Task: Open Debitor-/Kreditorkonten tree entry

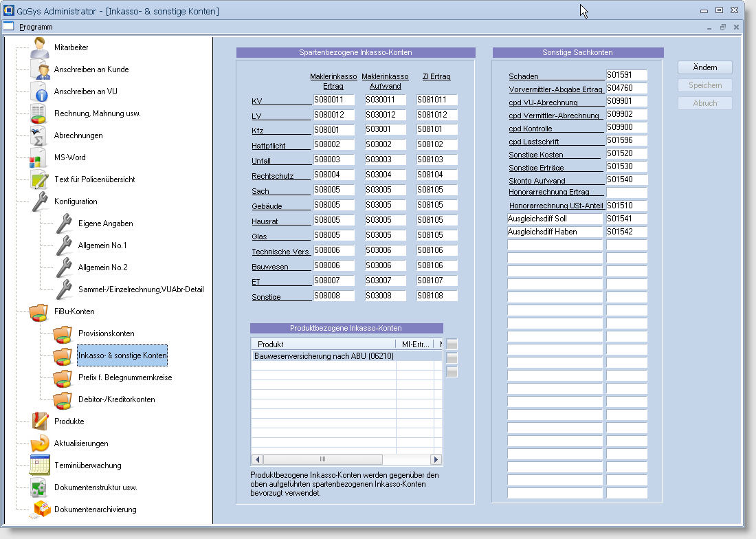Action: (116, 399)
